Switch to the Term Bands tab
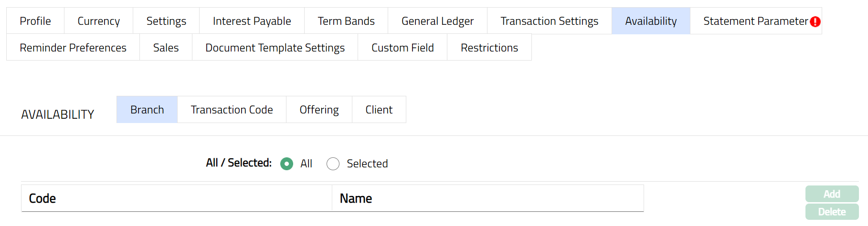Screen dimensions: 868x226 tap(346, 21)
